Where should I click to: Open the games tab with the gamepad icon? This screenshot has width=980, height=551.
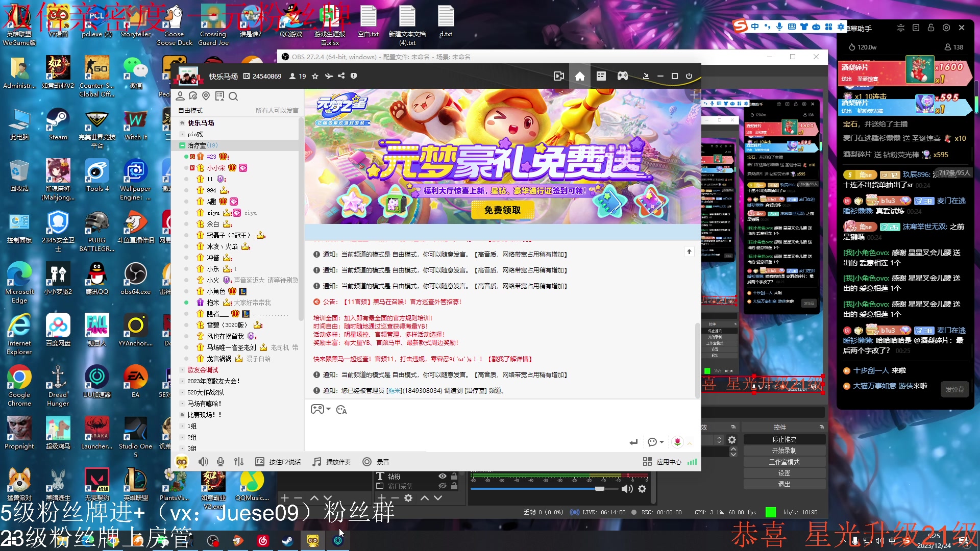[x=622, y=76]
